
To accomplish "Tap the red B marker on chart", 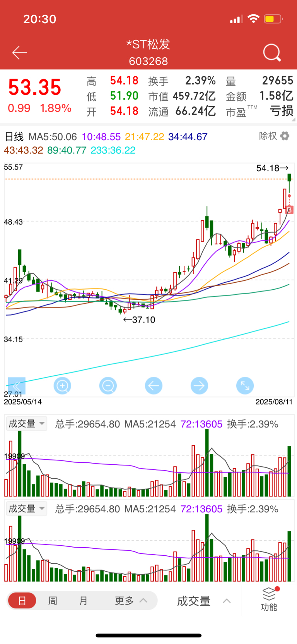I will point(289,210).
